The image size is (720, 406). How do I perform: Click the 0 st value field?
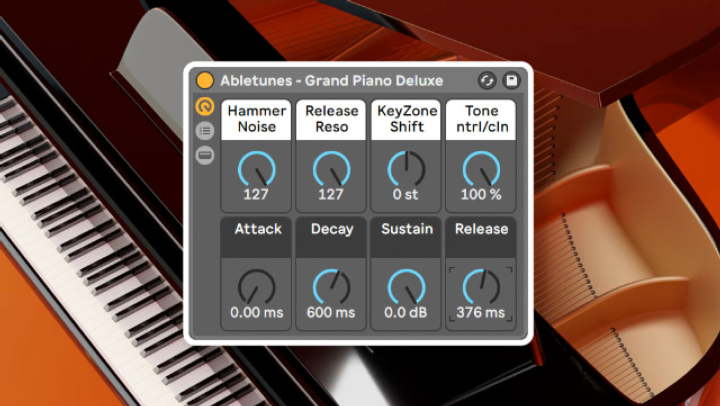coord(405,195)
